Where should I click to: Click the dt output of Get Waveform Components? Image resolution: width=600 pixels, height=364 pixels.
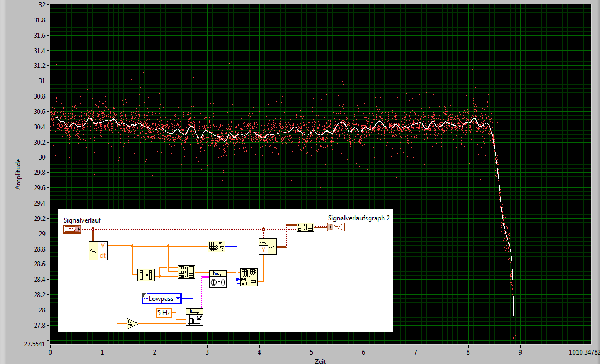coord(103,255)
